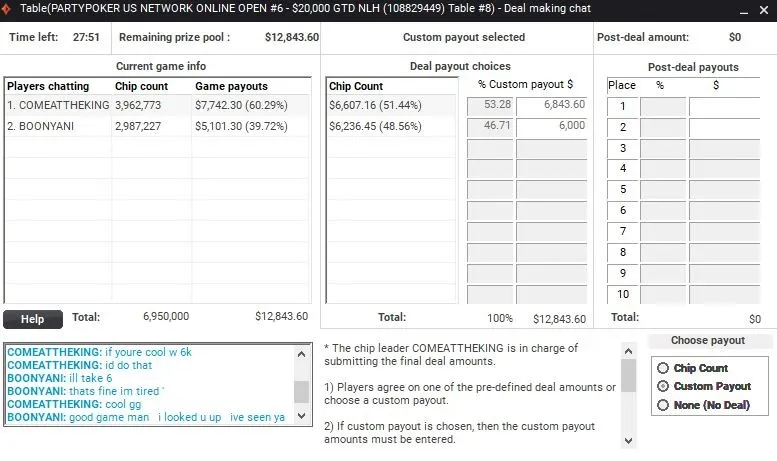Choose None (No Deal) payout option

point(662,405)
